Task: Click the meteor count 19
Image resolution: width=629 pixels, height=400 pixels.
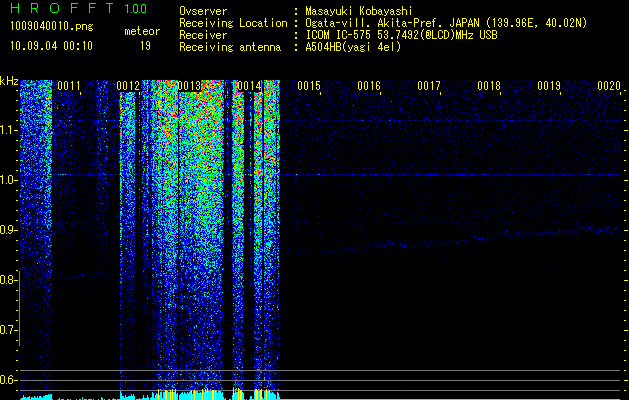Action: tap(145, 46)
